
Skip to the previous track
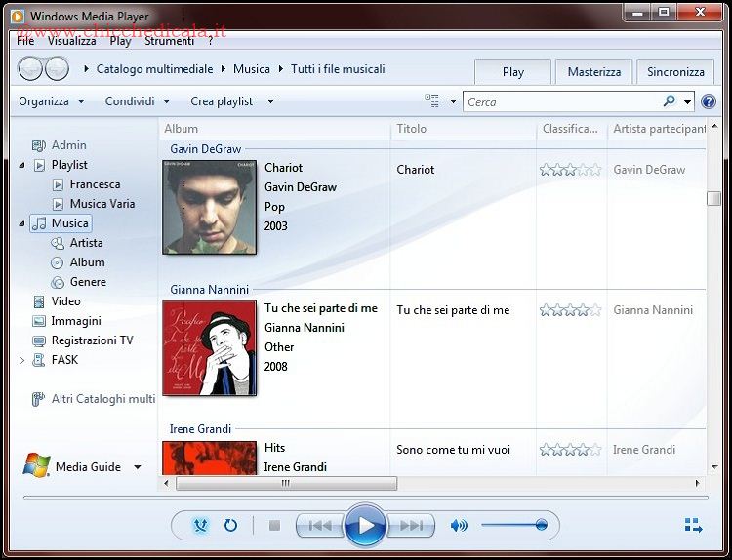(319, 526)
